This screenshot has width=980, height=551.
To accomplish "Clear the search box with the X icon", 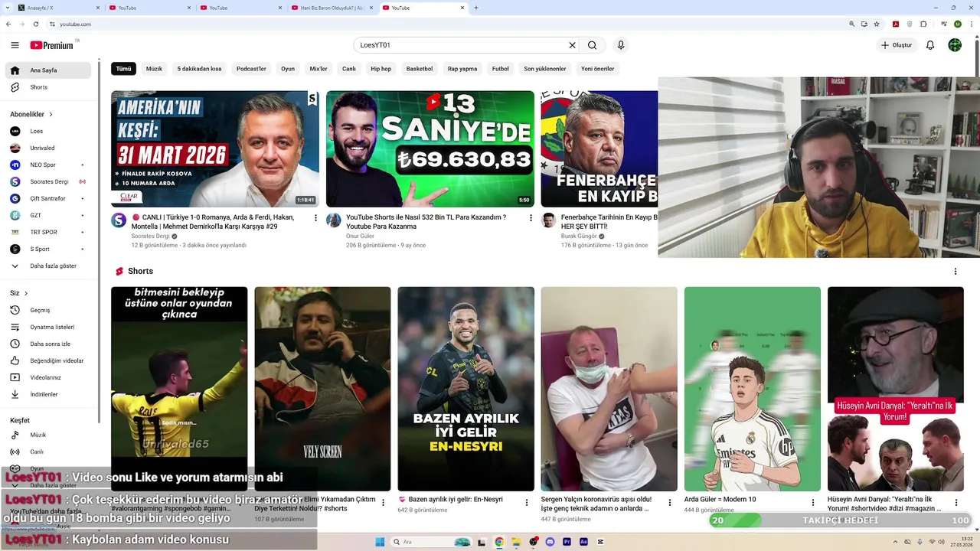I will pos(572,45).
